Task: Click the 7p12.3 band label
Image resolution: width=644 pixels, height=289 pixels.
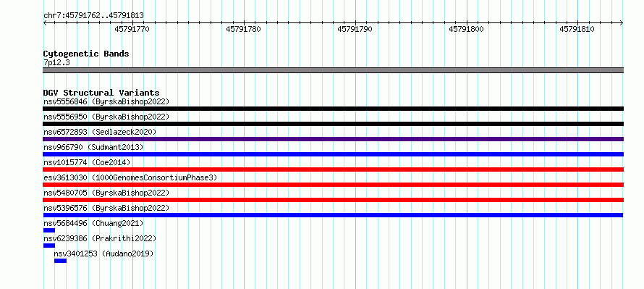Action: point(56,62)
